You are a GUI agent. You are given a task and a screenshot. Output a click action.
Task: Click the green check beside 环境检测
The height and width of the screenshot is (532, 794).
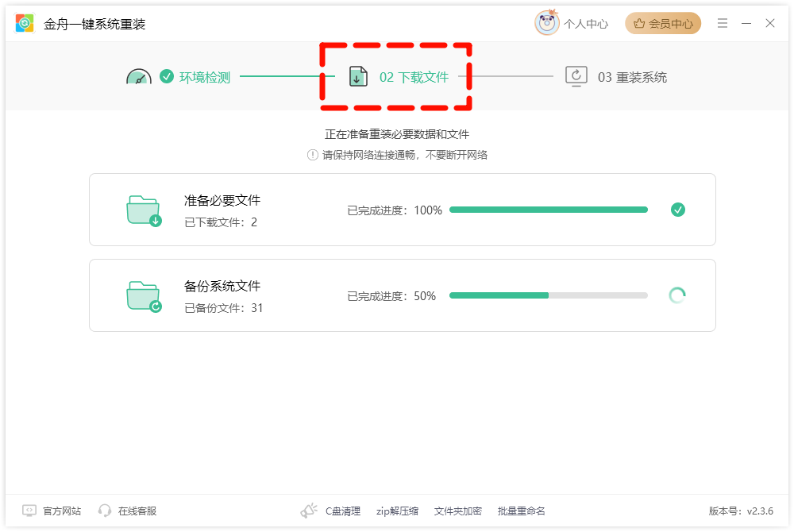coord(167,76)
